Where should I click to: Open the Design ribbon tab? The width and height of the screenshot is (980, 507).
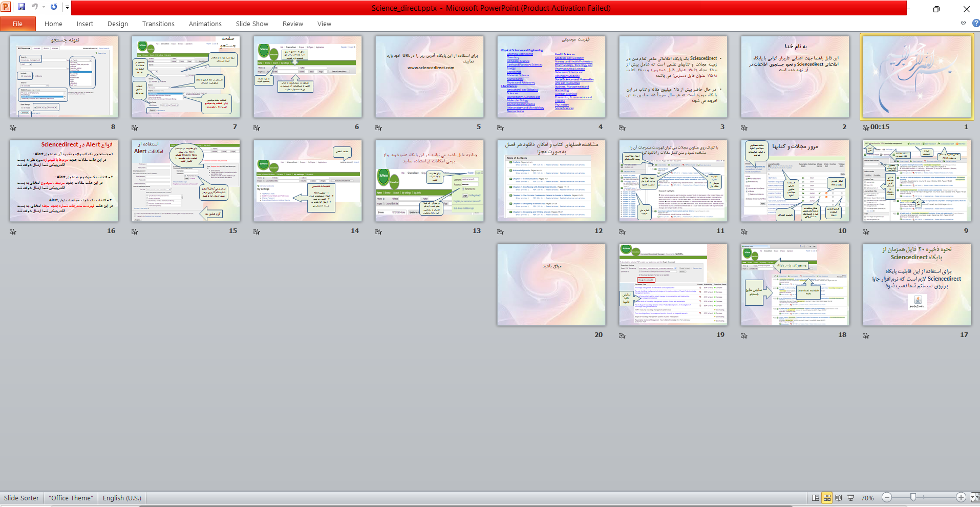coord(118,24)
